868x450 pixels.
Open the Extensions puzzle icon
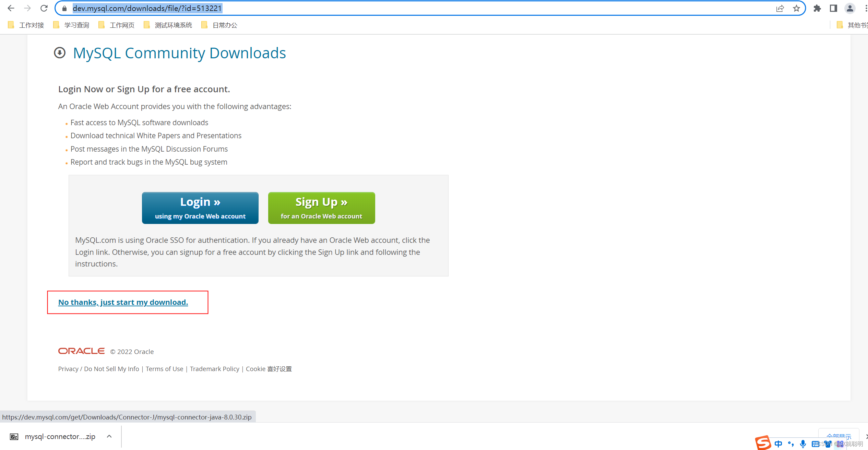click(x=817, y=8)
